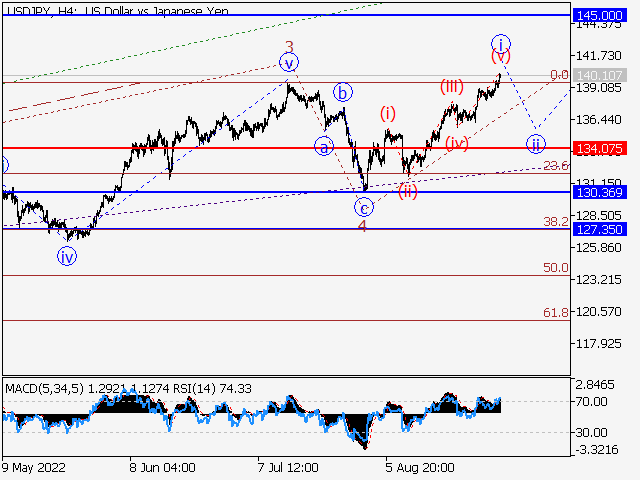Select the 125.860 price axis value

[x=598, y=248]
